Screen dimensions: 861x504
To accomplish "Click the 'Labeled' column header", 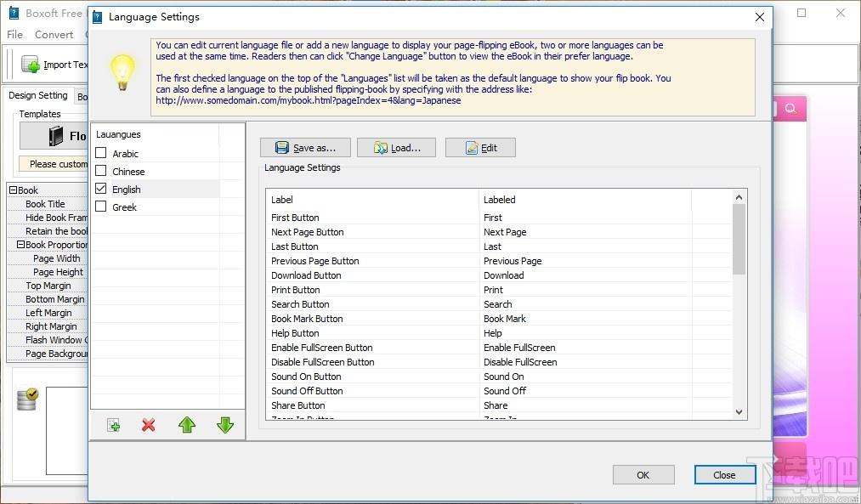I will coord(586,200).
